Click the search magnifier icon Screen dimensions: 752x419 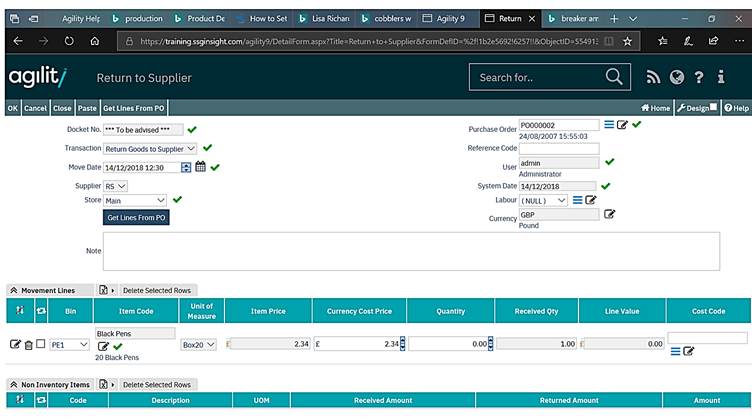(x=614, y=77)
